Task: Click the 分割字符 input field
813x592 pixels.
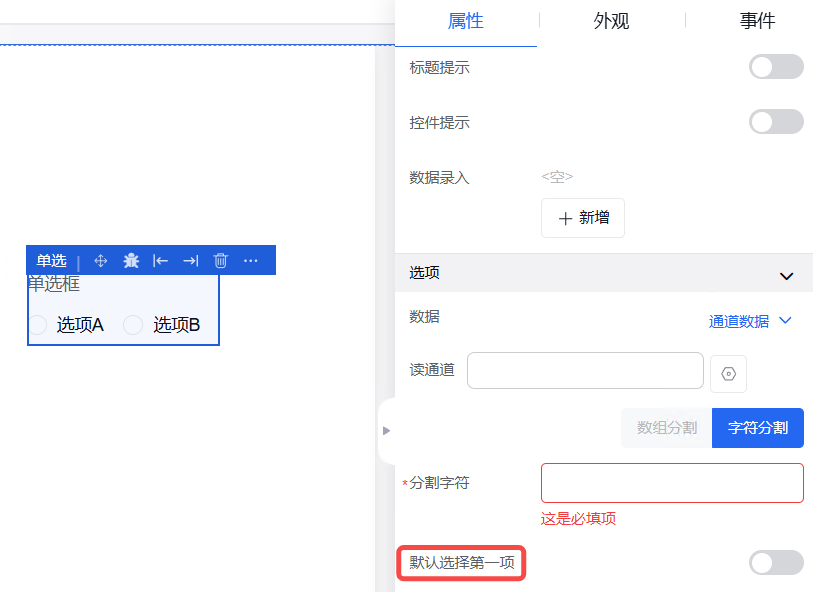Action: coord(672,483)
